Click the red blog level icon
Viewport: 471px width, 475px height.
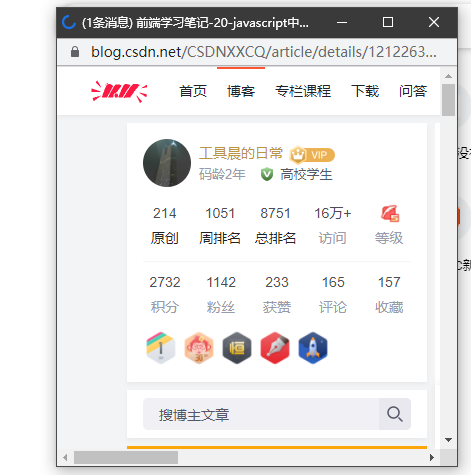390,213
